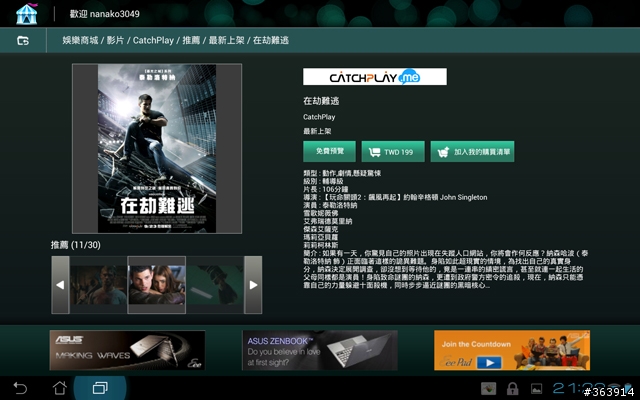Image resolution: width=640 pixels, height=400 pixels.
Task: Tap the Android back button
Action: [20, 388]
